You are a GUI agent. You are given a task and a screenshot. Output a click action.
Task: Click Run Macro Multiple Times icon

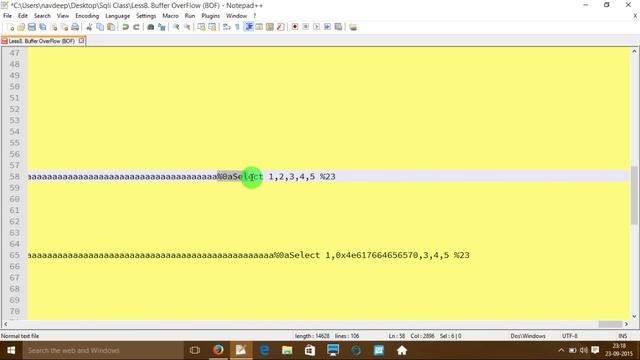(x=327, y=27)
